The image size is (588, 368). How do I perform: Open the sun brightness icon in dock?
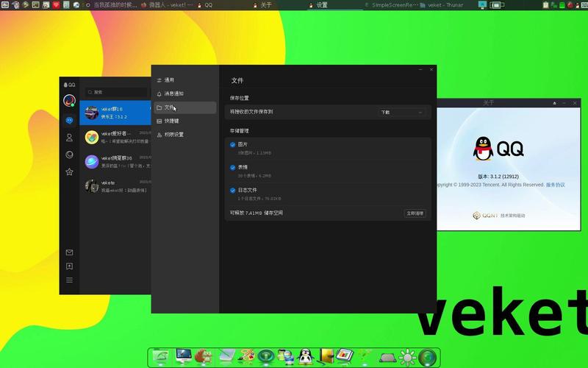click(407, 357)
